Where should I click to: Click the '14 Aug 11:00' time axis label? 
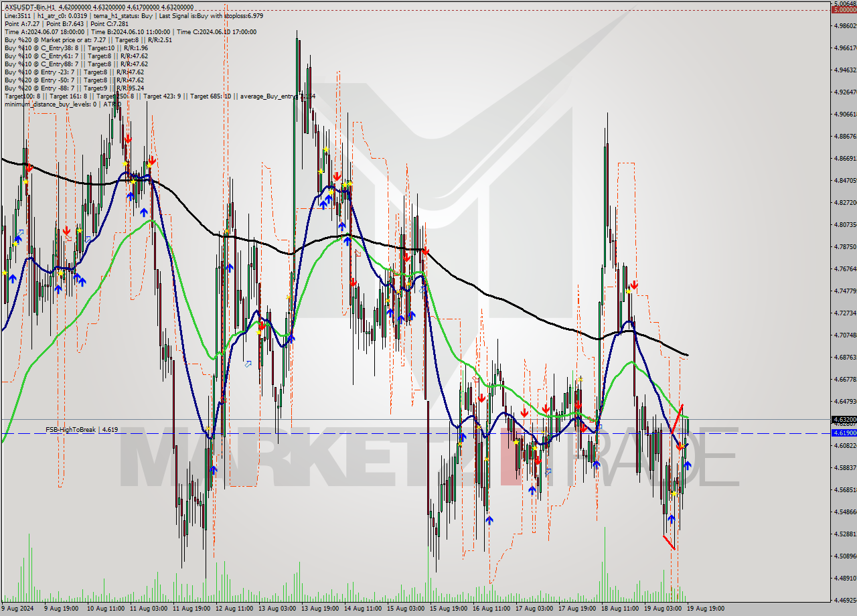click(x=364, y=609)
